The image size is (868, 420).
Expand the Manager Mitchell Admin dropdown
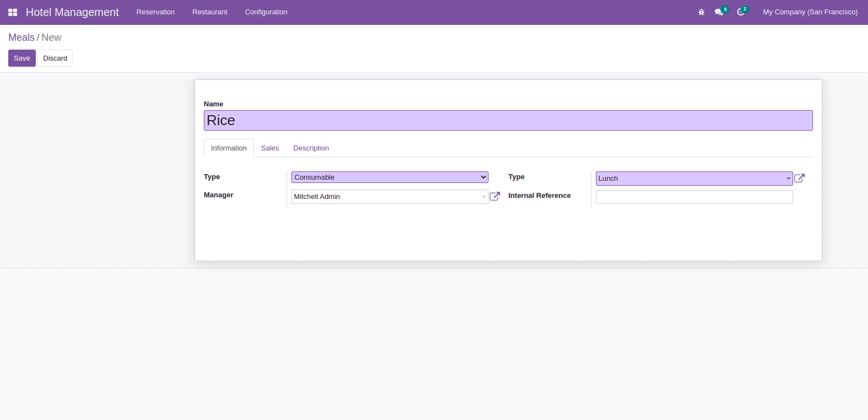point(389,197)
